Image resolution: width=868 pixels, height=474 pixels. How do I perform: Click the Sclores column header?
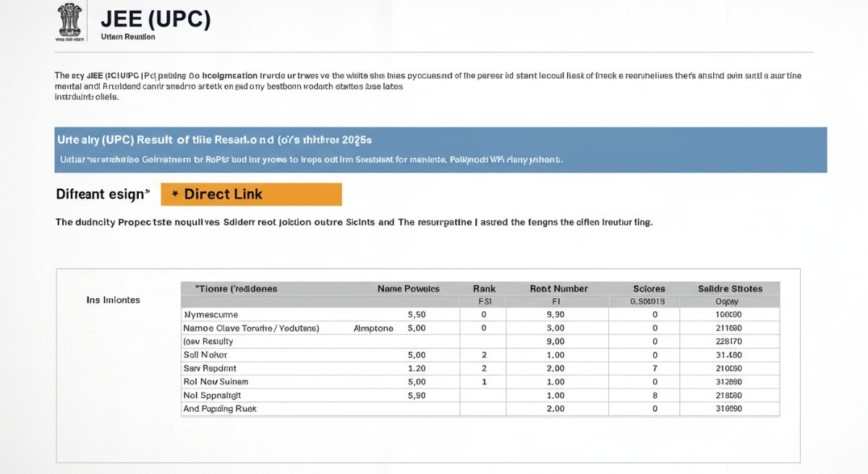coord(648,289)
